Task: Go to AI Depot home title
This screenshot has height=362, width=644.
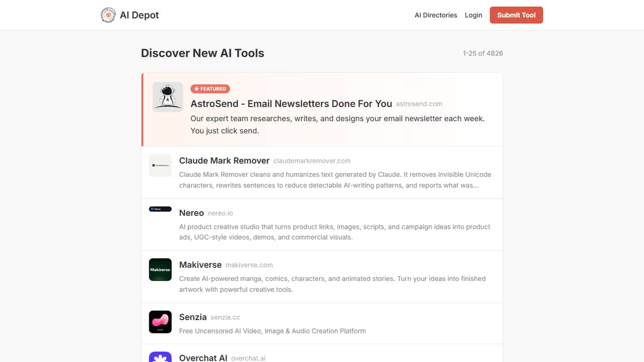Action: click(x=140, y=15)
